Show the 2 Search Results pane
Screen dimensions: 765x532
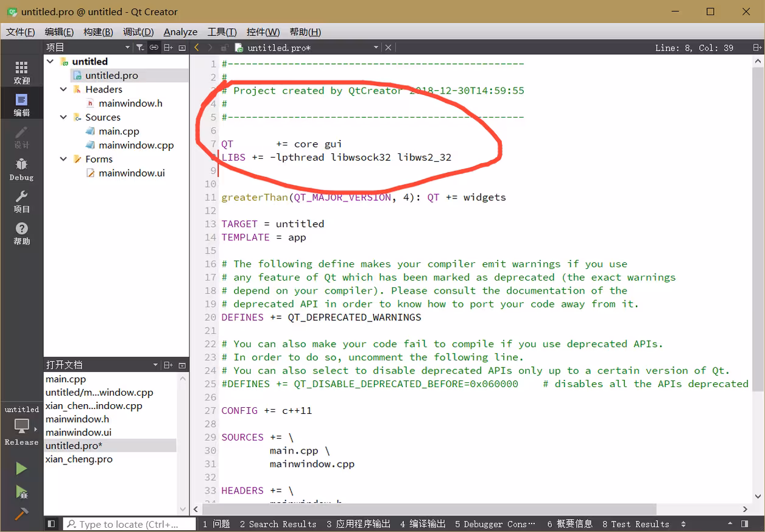278,524
